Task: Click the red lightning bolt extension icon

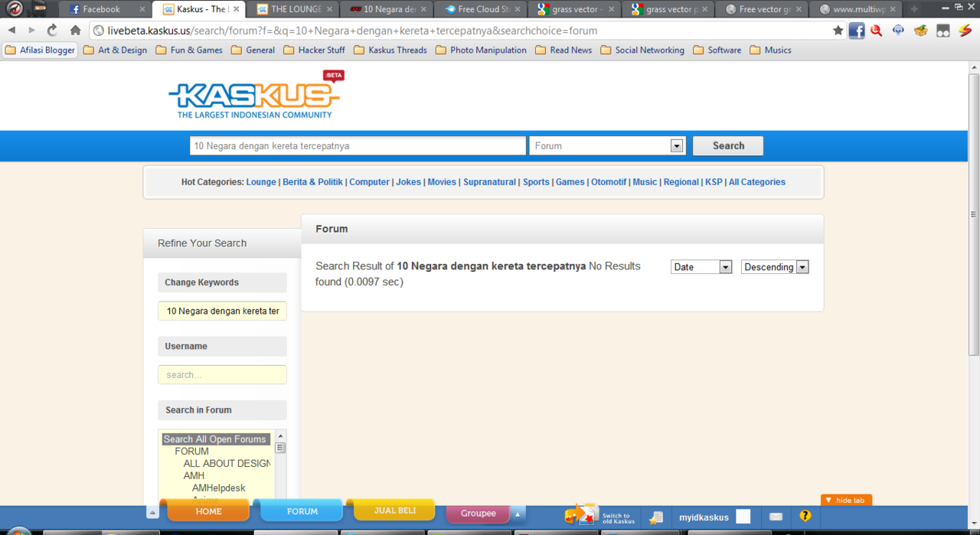Action: pos(965,31)
